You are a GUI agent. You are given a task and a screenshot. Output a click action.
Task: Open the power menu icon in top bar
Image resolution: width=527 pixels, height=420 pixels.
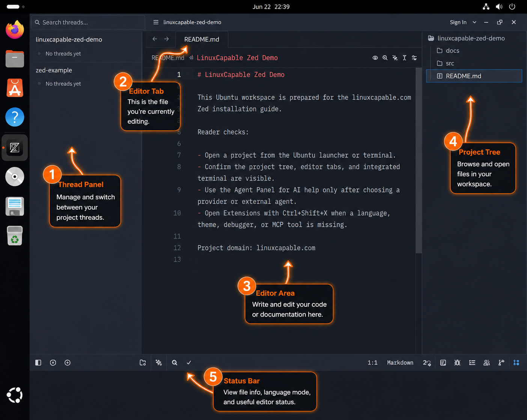point(512,7)
